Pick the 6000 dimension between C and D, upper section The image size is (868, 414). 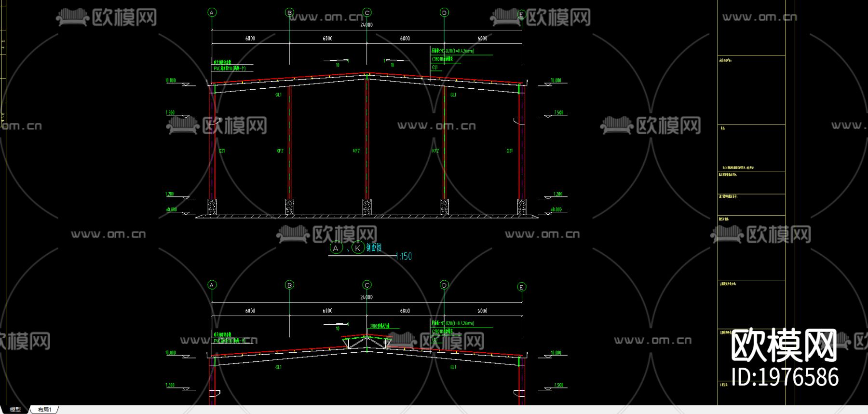point(405,38)
